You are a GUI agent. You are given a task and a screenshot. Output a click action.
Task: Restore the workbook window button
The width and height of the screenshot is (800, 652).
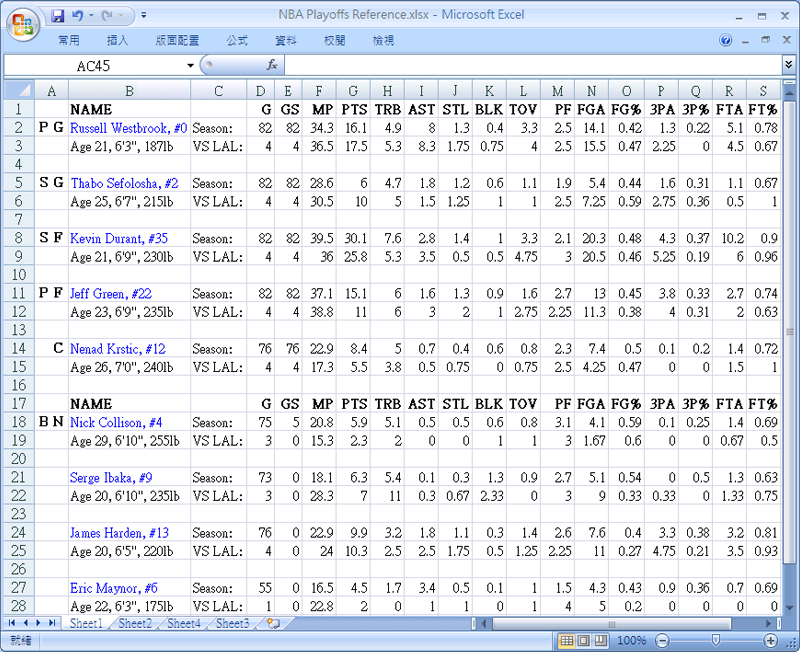(765, 40)
